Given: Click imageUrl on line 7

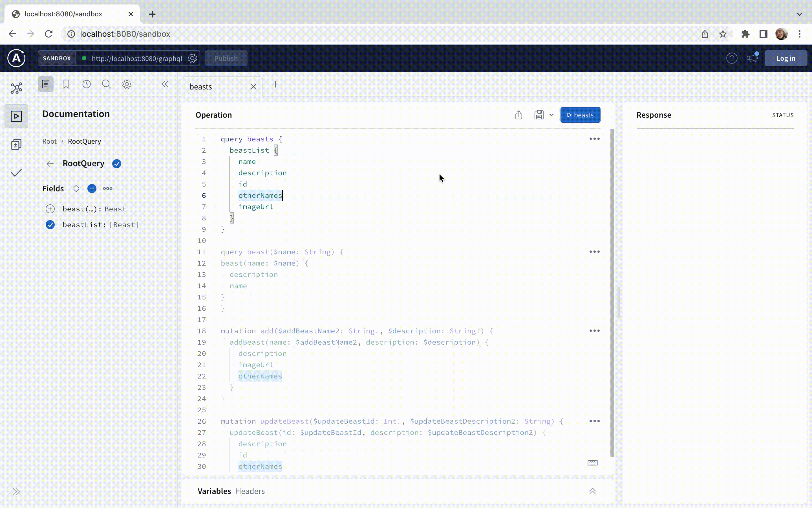Looking at the screenshot, I should coord(256,207).
